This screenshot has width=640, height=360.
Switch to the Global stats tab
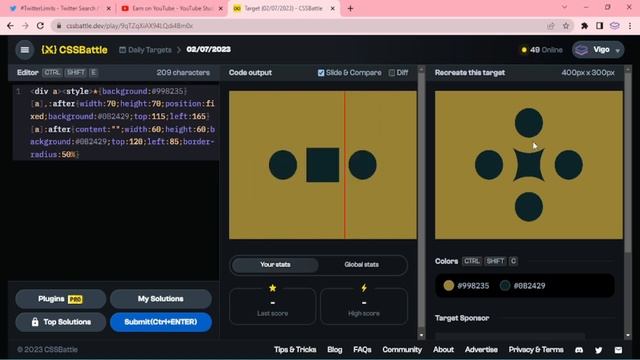[361, 264]
